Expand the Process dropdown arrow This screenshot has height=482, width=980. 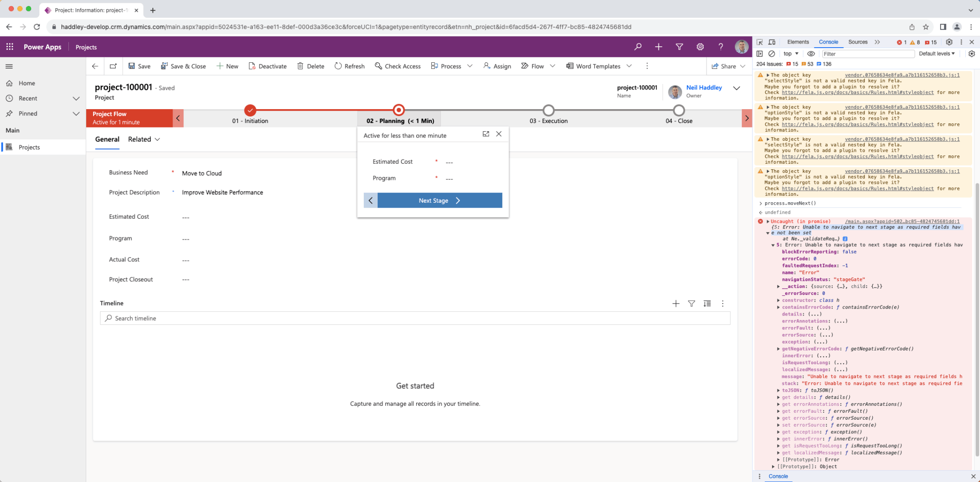(470, 66)
